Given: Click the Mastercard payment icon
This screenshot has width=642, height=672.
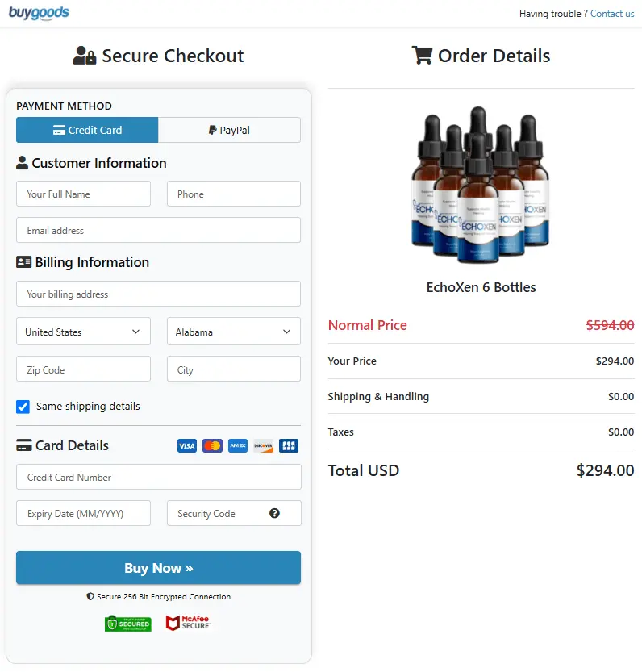Looking at the screenshot, I should pos(212,445).
